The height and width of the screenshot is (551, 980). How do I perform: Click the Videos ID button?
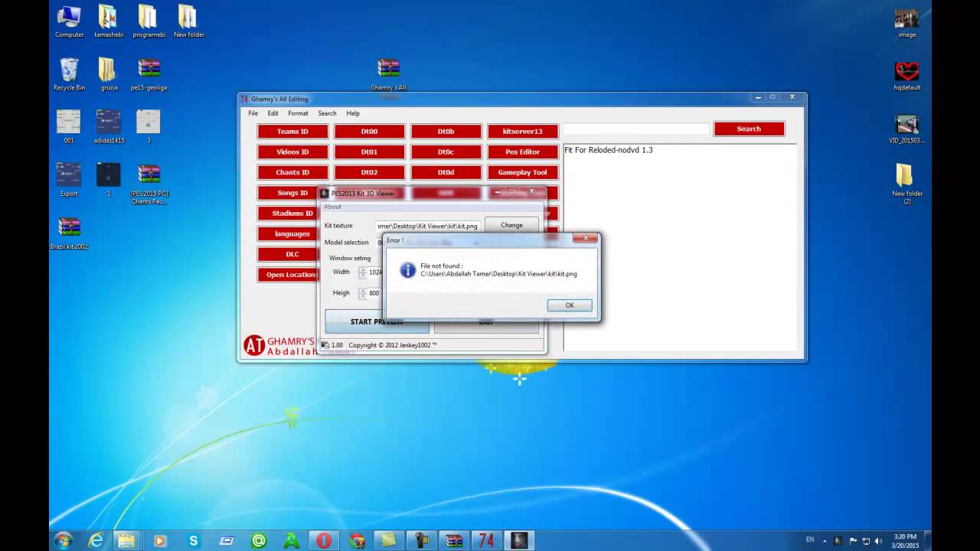(x=292, y=152)
